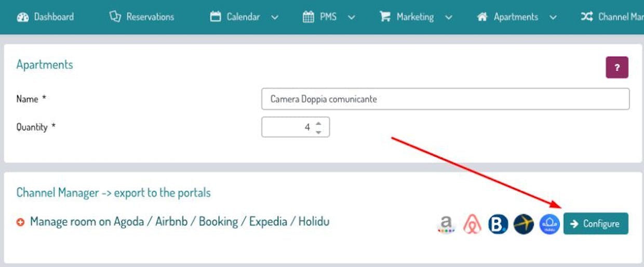Click the Dashboard gauge icon

tap(23, 17)
